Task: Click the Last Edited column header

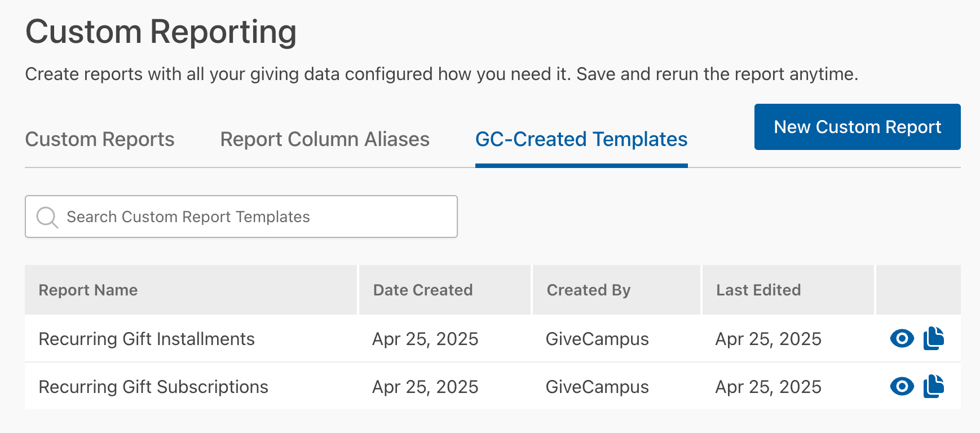Action: [x=758, y=290]
